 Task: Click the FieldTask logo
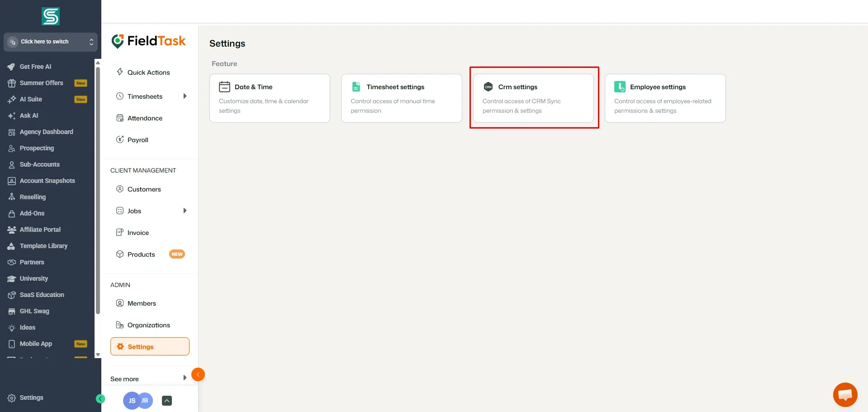point(149,41)
